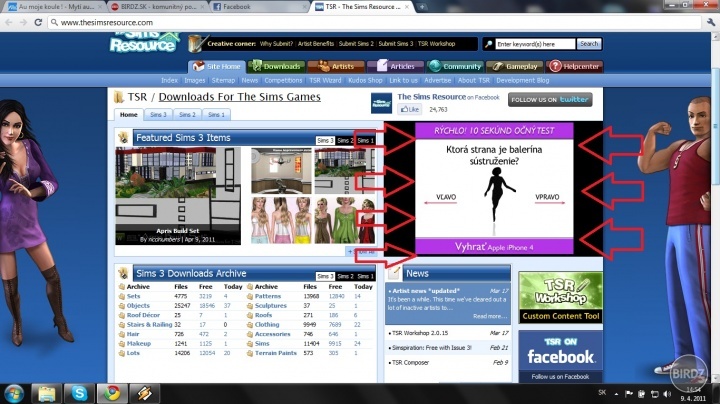Open the Competitions submenu link

pyautogui.click(x=283, y=80)
